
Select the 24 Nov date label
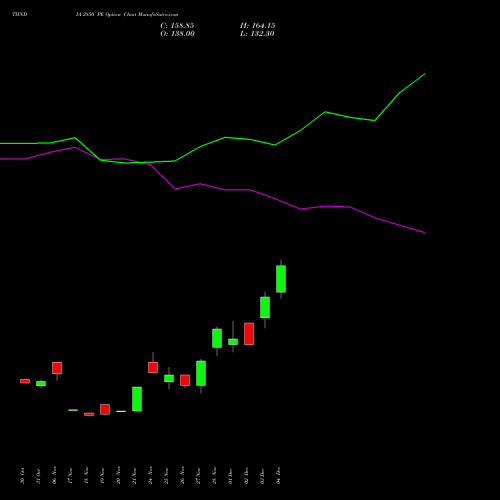[150, 475]
